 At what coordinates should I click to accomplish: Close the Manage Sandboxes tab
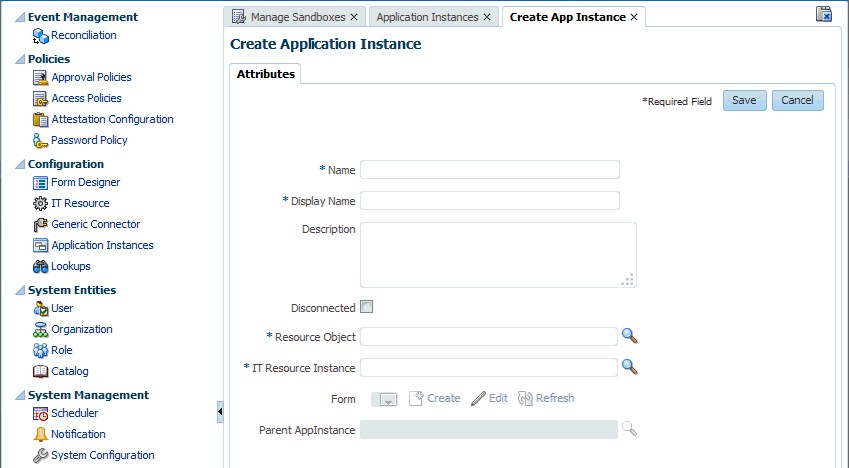pyautogui.click(x=354, y=17)
